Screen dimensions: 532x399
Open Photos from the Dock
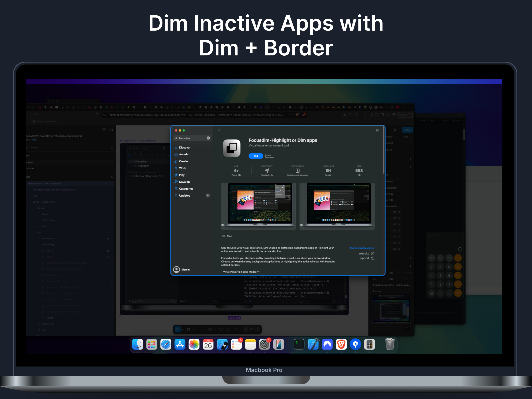pyautogui.click(x=194, y=344)
